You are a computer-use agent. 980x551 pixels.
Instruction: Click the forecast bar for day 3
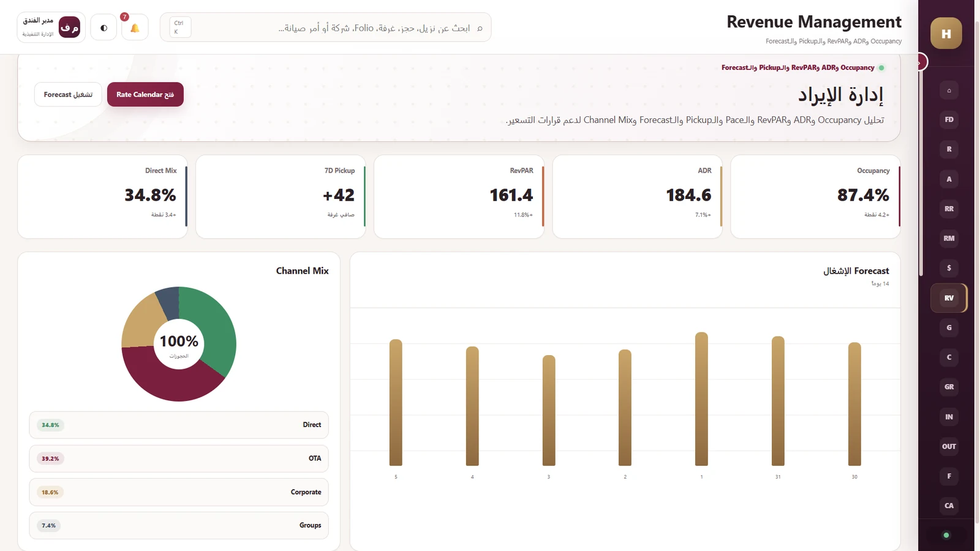549,410
